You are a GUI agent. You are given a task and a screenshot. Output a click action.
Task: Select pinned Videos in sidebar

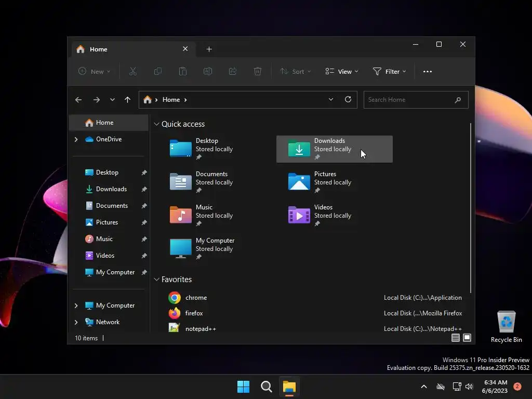pos(109,256)
